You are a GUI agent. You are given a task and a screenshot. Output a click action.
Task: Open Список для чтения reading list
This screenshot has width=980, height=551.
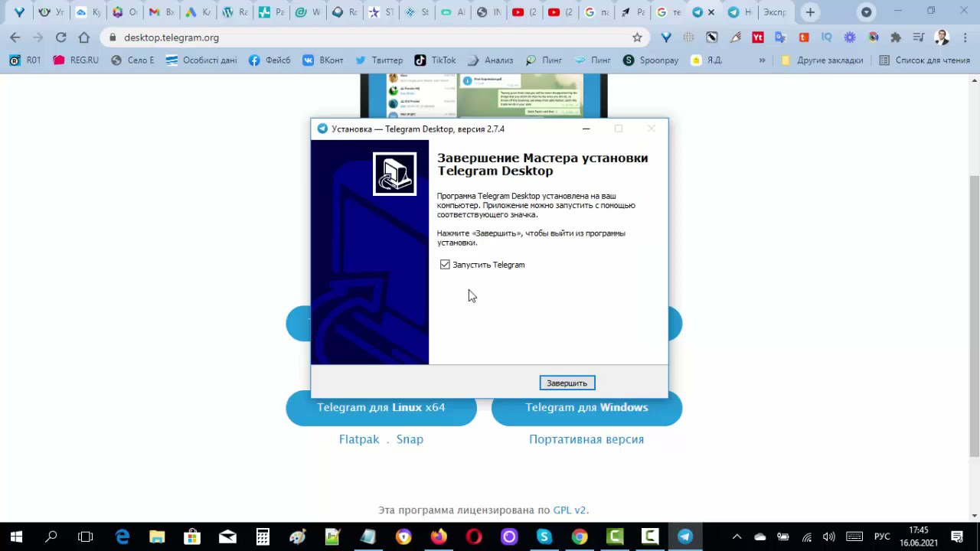coord(924,60)
